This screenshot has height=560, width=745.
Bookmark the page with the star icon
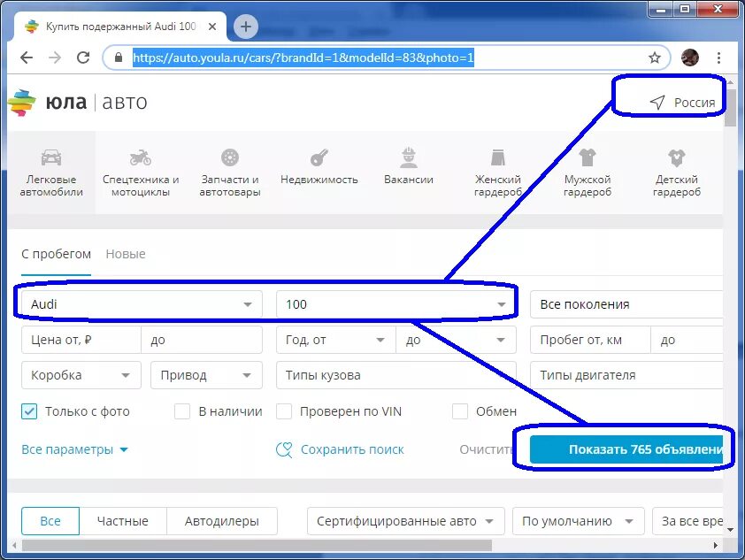pyautogui.click(x=655, y=58)
